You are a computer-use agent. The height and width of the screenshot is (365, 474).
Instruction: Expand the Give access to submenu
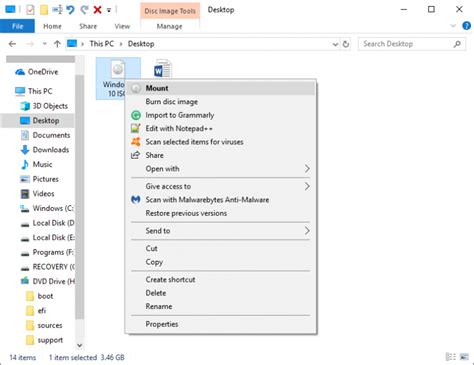pyautogui.click(x=220, y=186)
